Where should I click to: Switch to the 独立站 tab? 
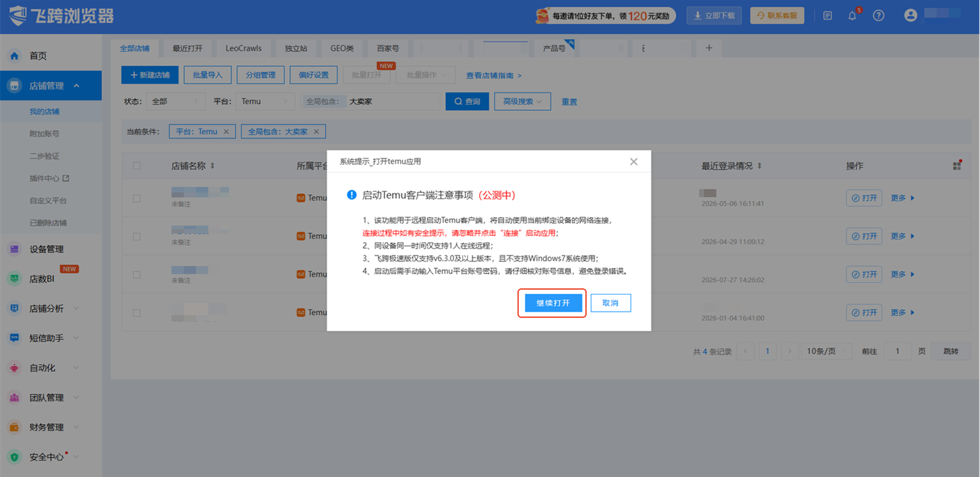296,48
